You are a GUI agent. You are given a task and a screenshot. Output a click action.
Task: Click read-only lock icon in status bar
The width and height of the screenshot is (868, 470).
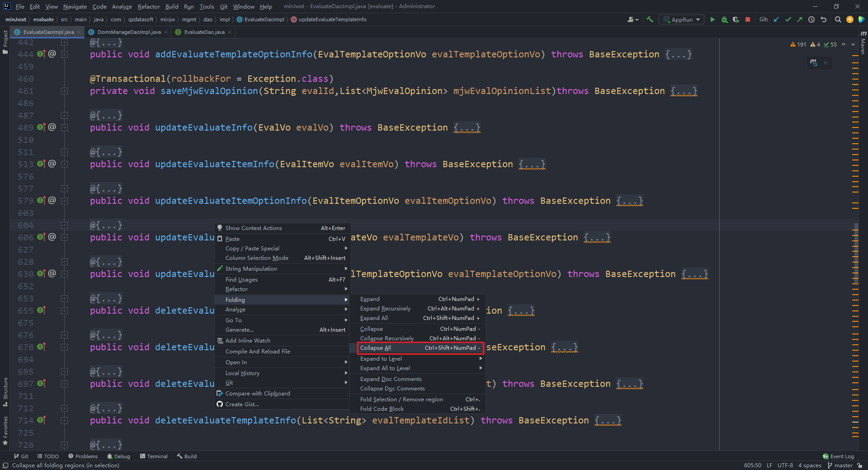[x=859, y=465]
